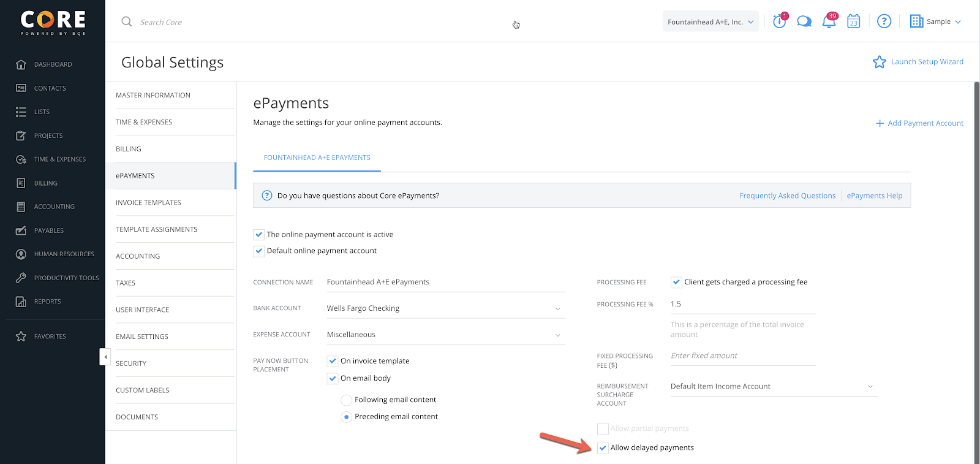Open the Bank Account Wells Fargo Checking dropdown

[x=446, y=308]
